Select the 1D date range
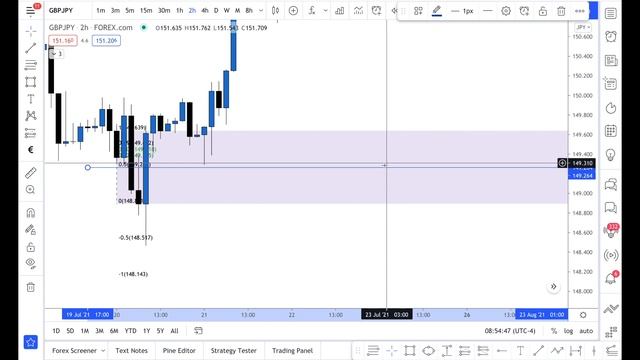 click(56, 331)
